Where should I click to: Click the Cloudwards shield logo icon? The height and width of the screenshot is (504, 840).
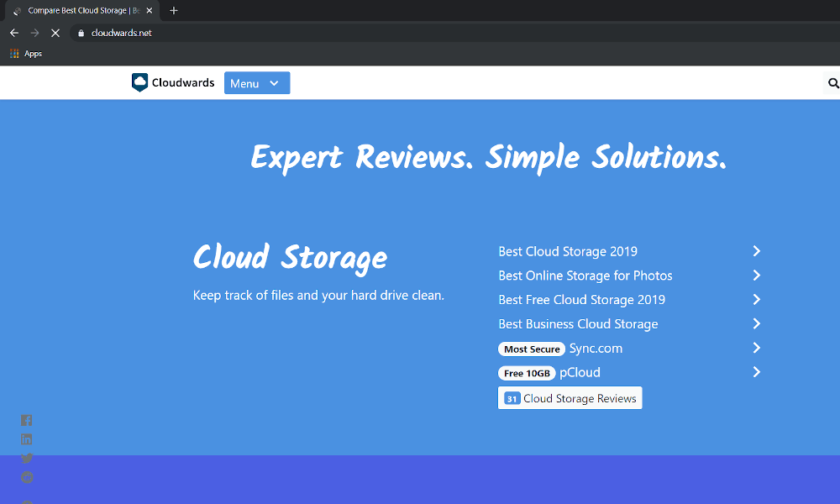point(140,82)
